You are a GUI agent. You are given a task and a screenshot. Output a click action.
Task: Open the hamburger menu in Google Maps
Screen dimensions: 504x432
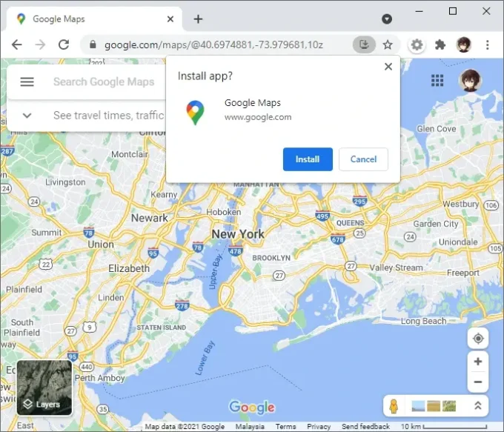[27, 82]
